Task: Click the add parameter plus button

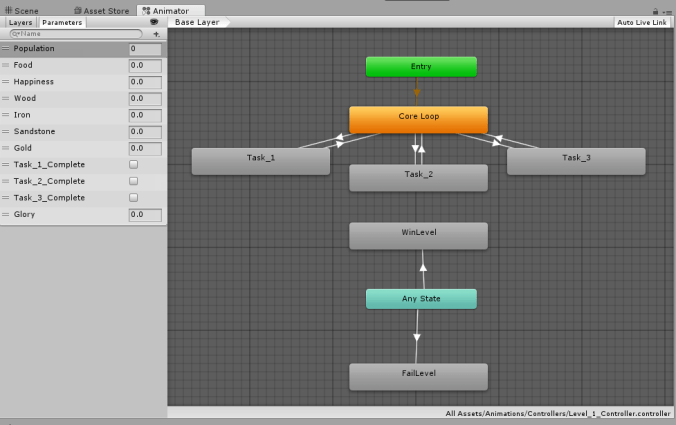Action: click(x=156, y=34)
